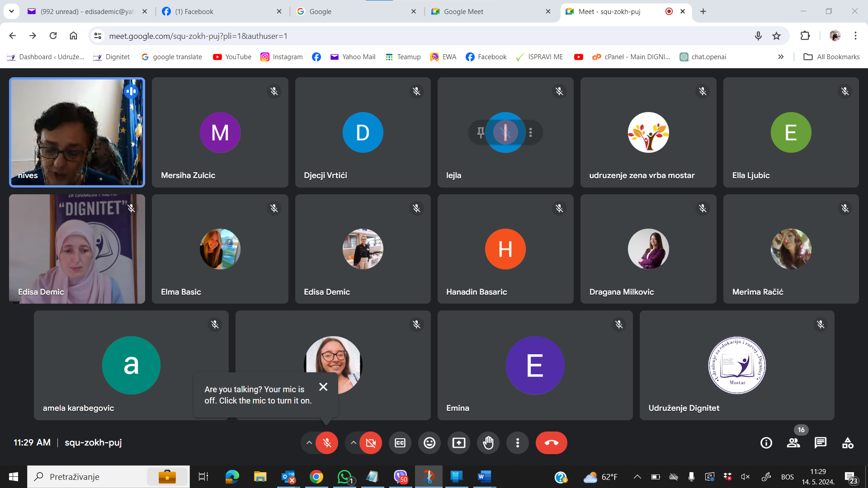Open the BOS language selector
This screenshot has width=868, height=488.
point(788,477)
